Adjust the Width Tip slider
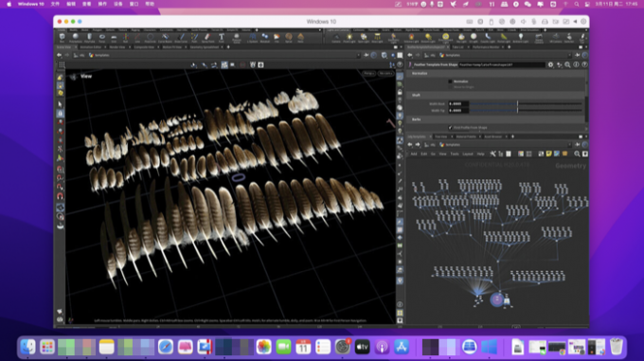The image size is (644, 361). click(x=526, y=111)
